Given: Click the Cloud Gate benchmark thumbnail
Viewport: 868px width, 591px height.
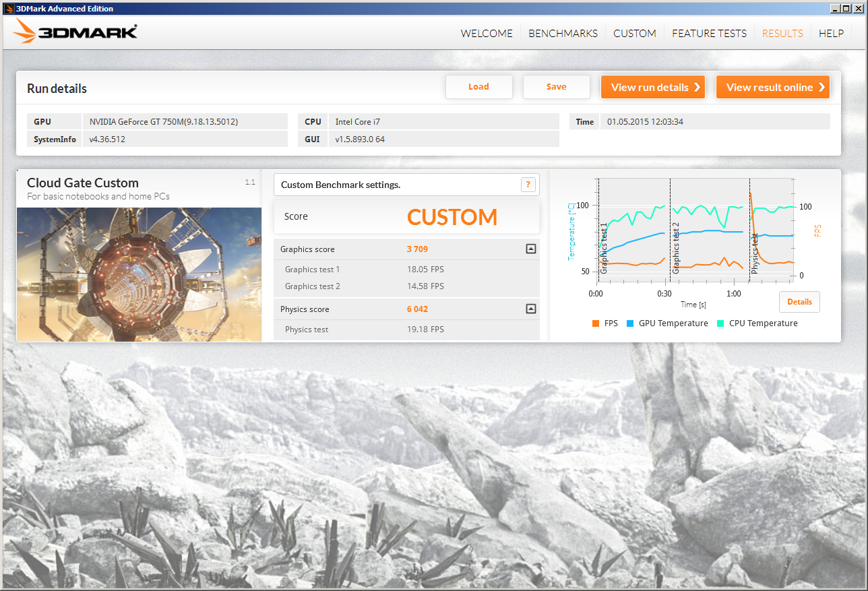Looking at the screenshot, I should pyautogui.click(x=139, y=274).
